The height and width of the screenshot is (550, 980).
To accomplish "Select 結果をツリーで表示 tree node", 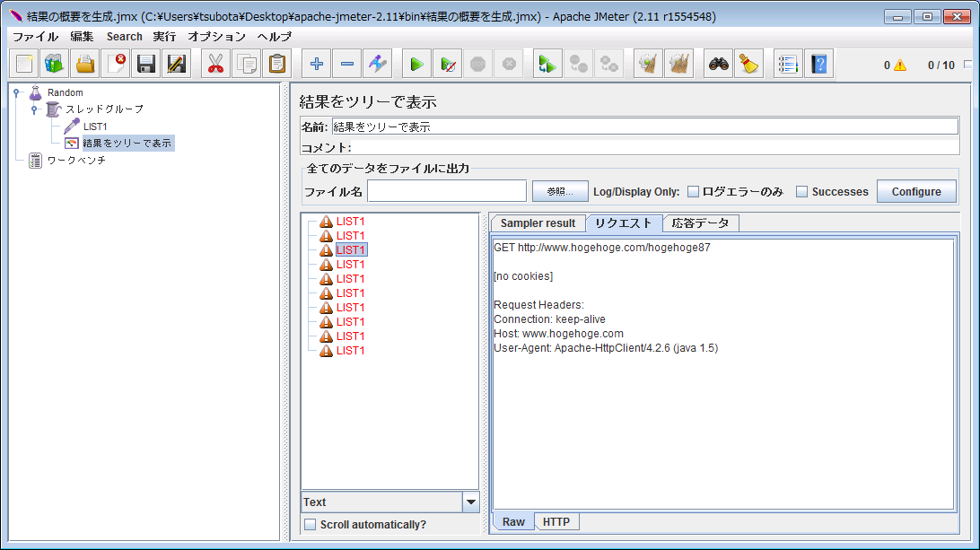I will pyautogui.click(x=127, y=144).
